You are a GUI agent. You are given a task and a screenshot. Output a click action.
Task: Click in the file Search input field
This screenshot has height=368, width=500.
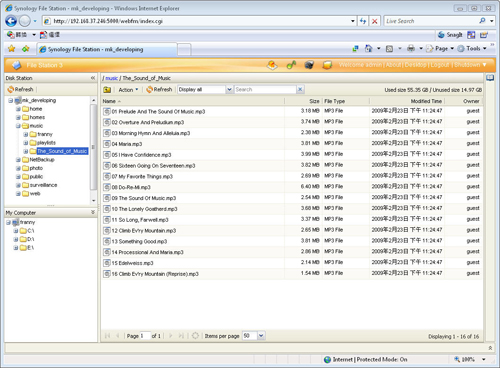(265, 89)
